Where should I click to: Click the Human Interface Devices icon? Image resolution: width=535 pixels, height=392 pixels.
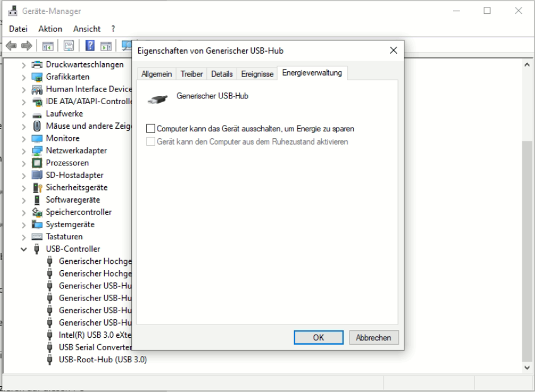pyautogui.click(x=37, y=89)
